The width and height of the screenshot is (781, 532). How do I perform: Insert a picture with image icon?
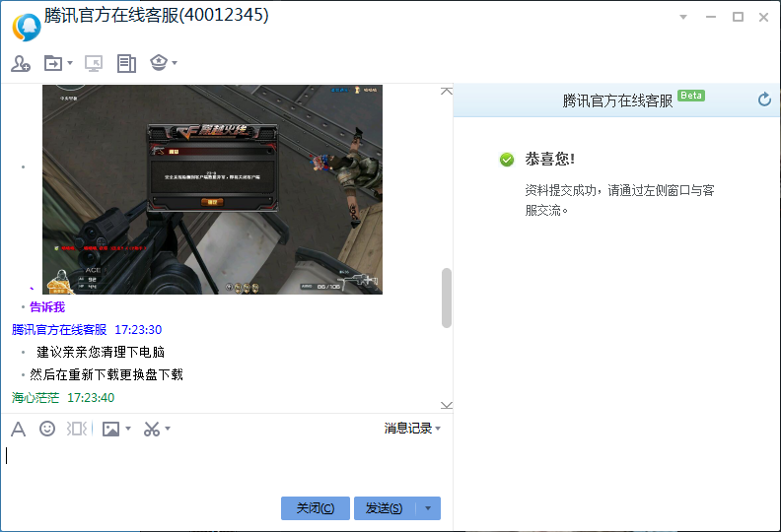pyautogui.click(x=110, y=429)
